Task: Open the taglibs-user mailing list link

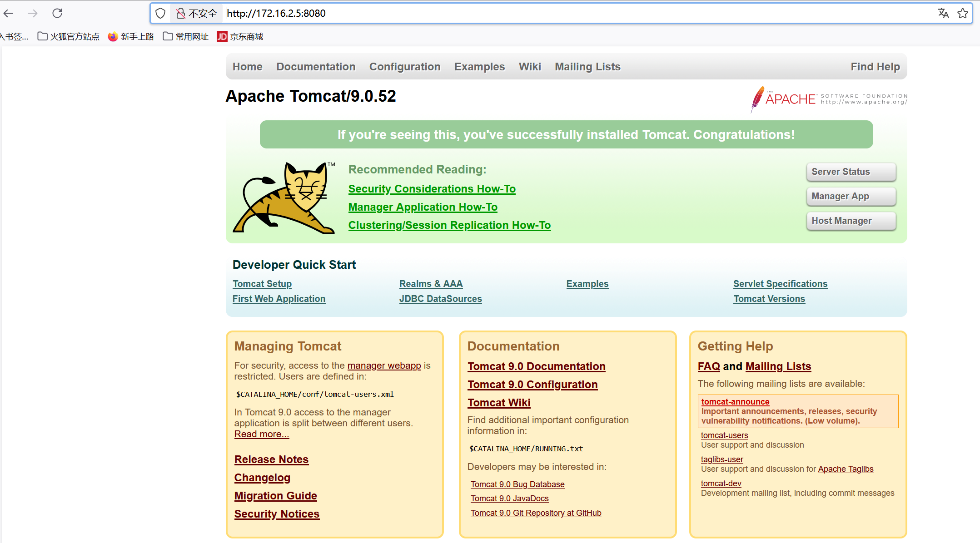Action: click(722, 459)
